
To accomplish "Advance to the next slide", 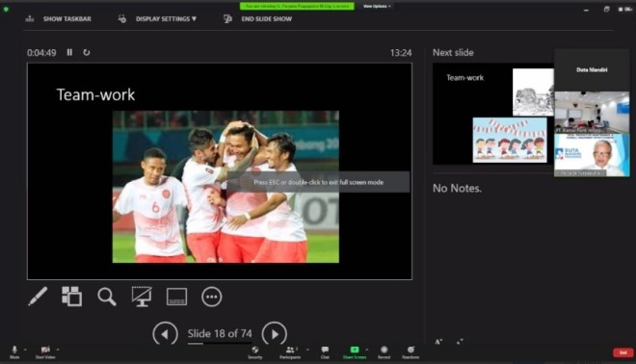I will (275, 334).
